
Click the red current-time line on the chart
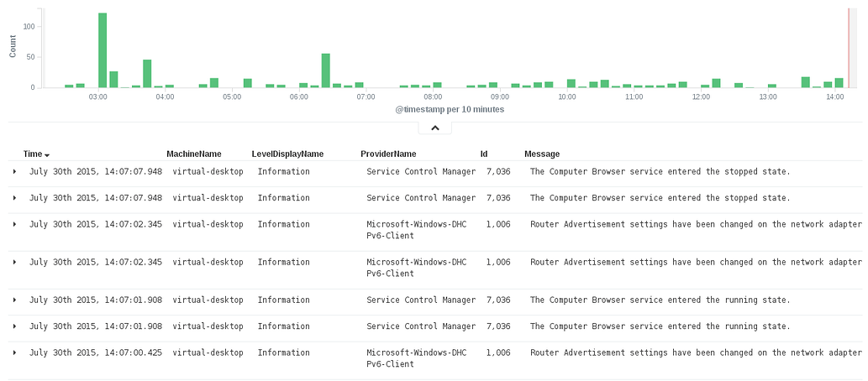[849, 46]
